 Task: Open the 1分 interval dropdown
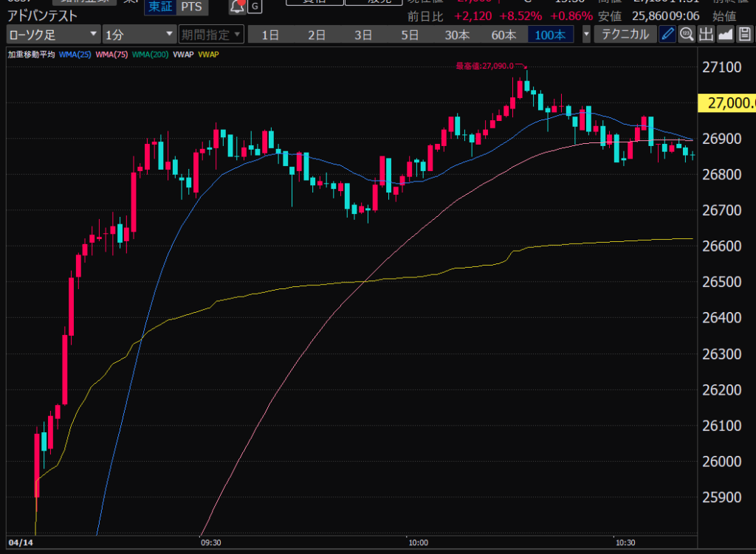pyautogui.click(x=139, y=34)
